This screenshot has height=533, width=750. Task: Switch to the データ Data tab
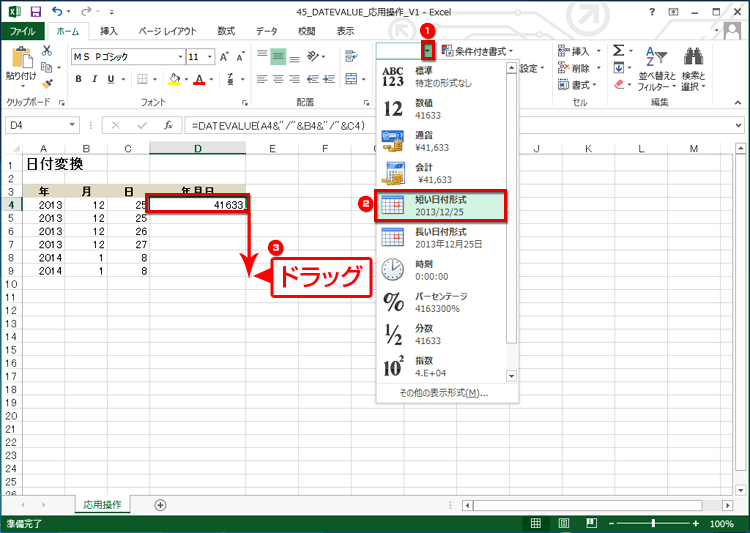[266, 31]
